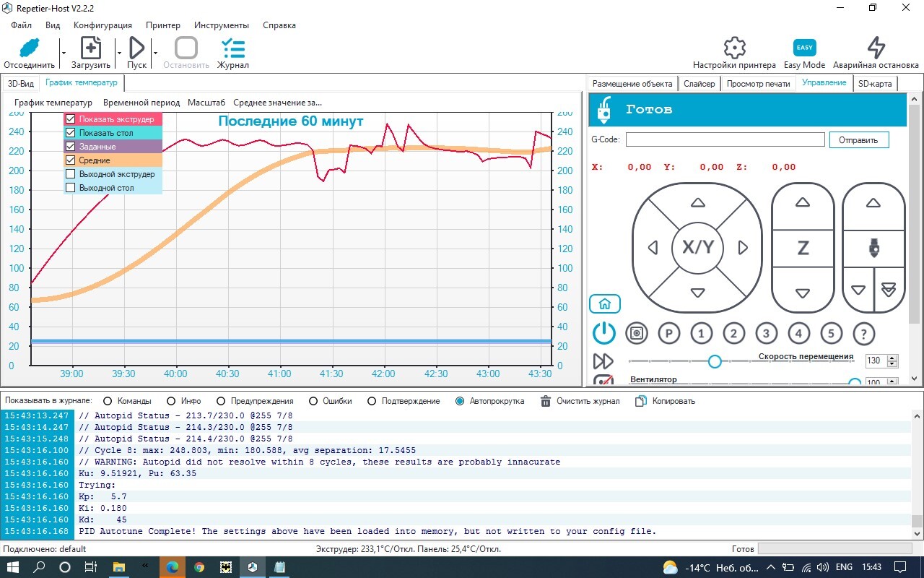Image resolution: width=924 pixels, height=578 pixels.
Task: Toggle the Easy Mode icon
Action: point(804,48)
